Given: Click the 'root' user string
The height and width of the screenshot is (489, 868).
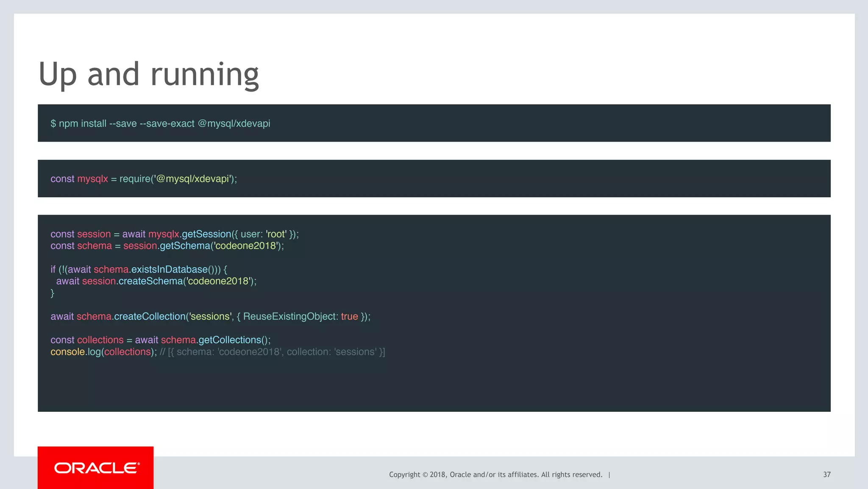Looking at the screenshot, I should click(276, 234).
